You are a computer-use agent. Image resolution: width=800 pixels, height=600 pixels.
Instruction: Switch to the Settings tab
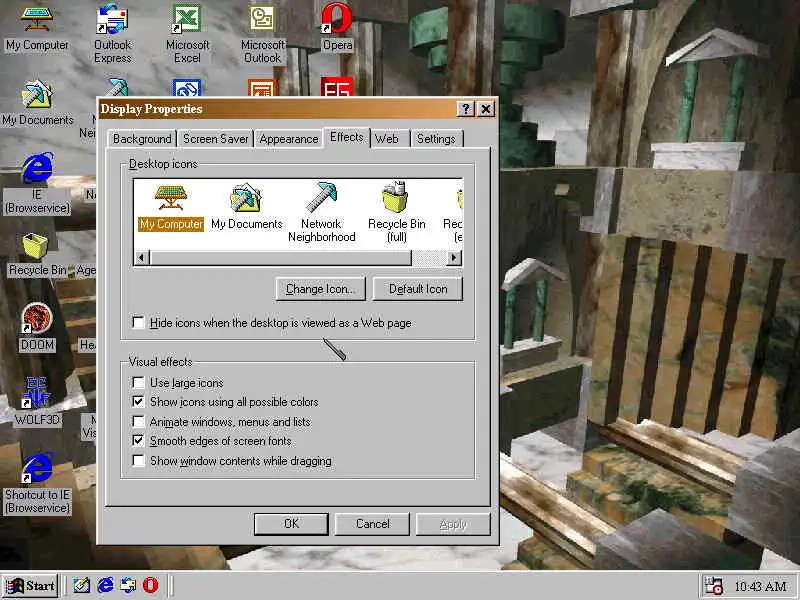(x=436, y=139)
